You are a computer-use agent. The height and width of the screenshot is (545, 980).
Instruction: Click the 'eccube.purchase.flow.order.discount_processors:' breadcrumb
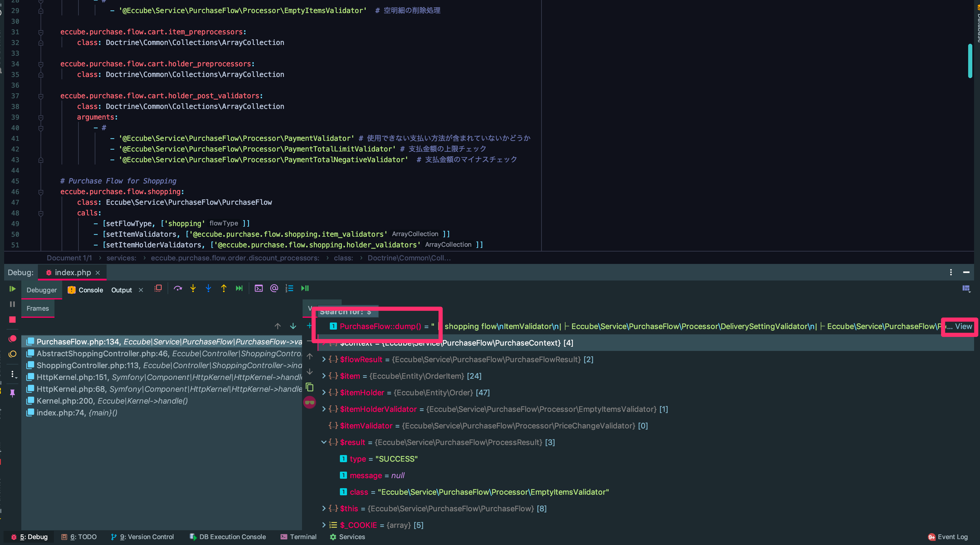click(x=235, y=258)
